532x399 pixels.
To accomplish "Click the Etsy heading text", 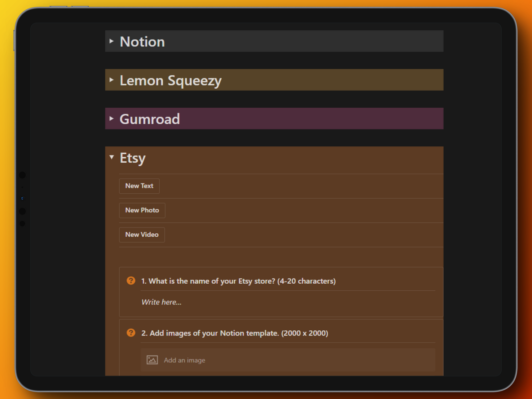I will (x=133, y=158).
